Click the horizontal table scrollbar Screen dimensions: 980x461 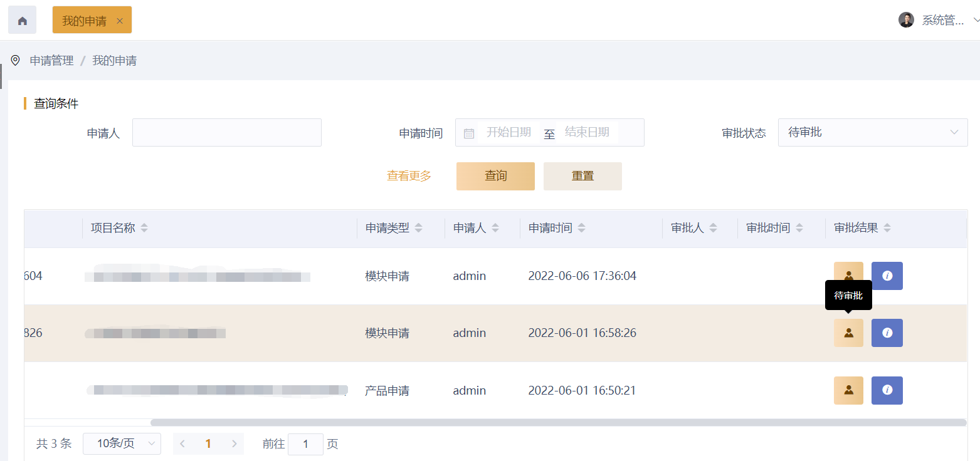558,422
